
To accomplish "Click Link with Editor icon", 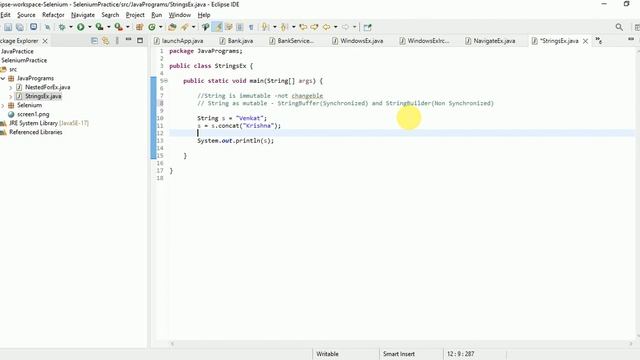I will (106, 41).
